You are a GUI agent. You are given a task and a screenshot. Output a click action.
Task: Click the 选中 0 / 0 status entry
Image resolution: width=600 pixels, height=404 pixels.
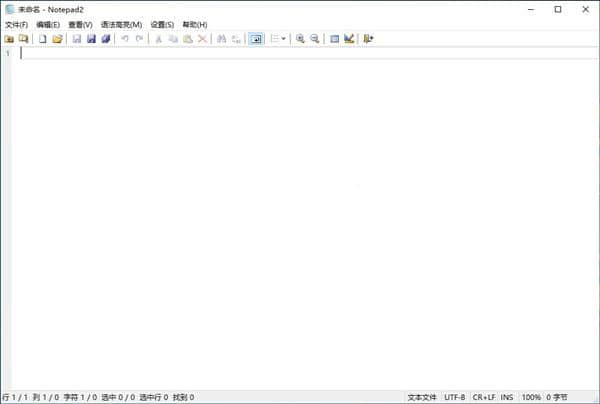point(118,397)
